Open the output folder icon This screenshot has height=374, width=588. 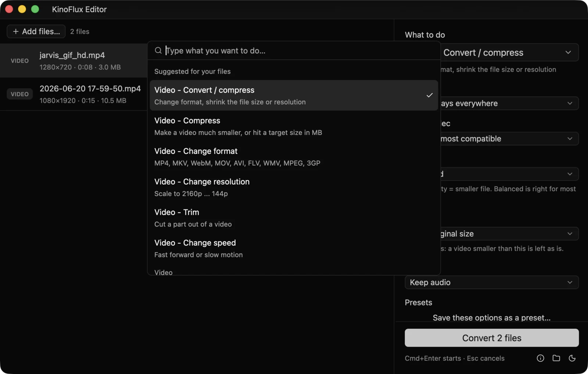point(556,358)
